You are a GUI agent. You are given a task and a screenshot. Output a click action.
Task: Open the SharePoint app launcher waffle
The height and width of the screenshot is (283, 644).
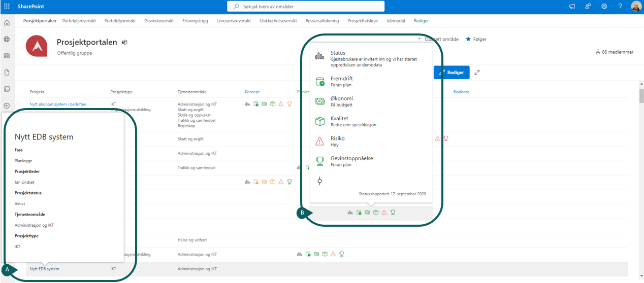pos(7,6)
